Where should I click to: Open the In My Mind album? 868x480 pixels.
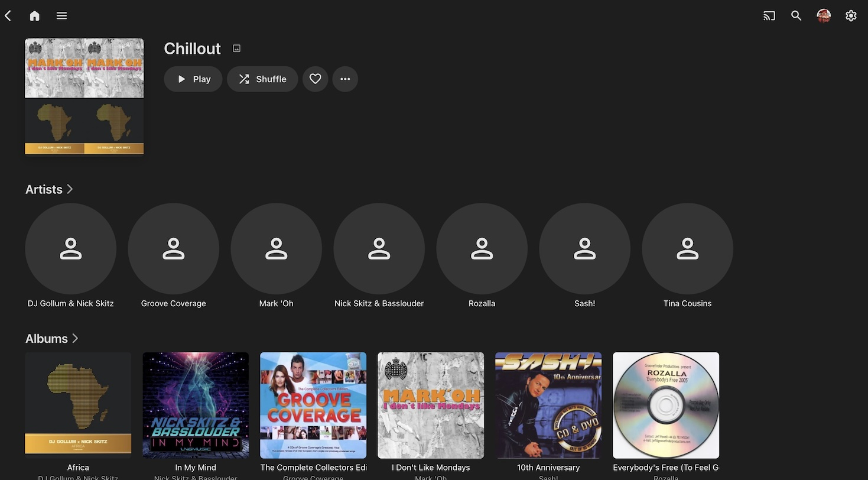coord(196,405)
